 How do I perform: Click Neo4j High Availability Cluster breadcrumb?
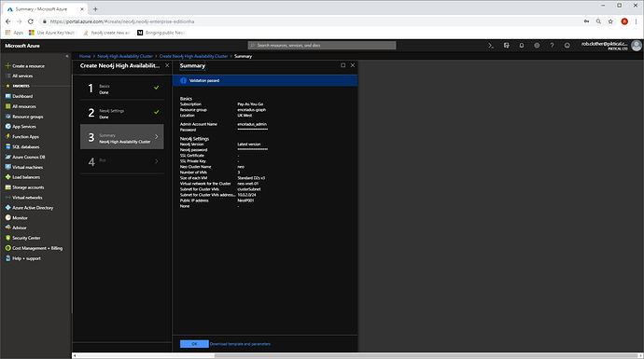[125, 56]
